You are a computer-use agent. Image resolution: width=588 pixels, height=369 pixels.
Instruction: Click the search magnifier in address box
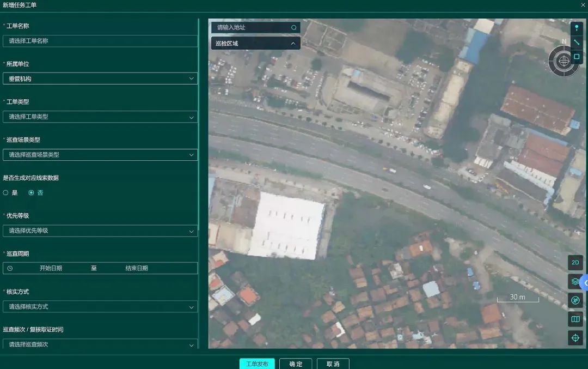294,27
